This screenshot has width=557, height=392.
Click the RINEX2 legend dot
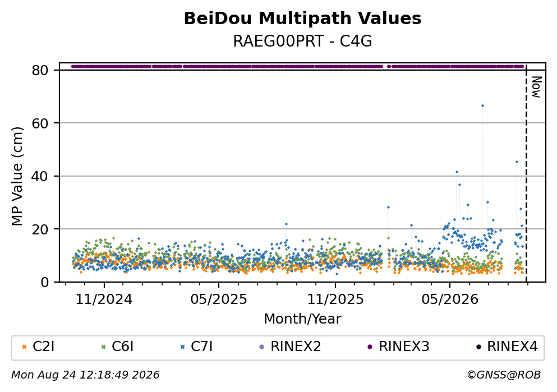click(x=262, y=347)
